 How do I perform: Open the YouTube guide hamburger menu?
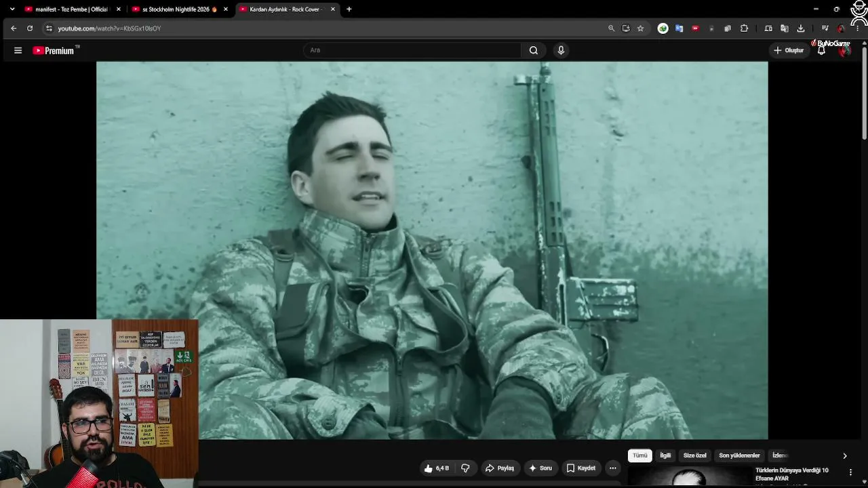18,50
